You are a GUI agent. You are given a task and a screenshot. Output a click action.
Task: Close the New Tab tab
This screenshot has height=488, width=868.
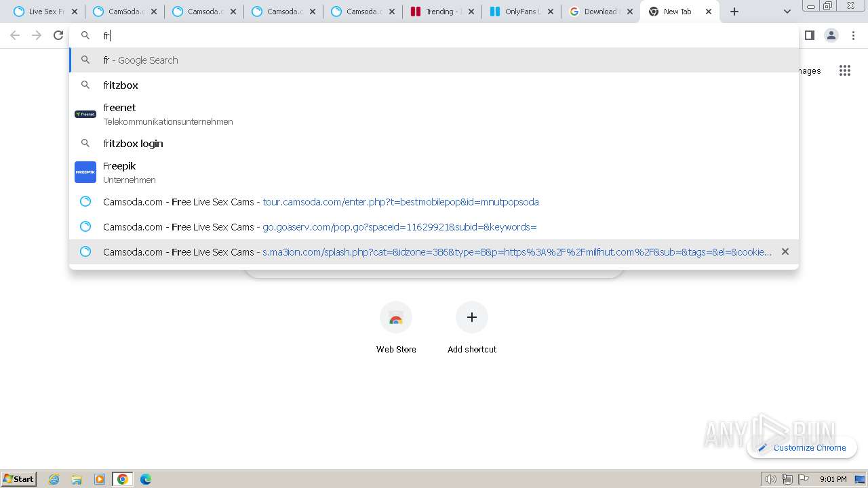point(709,12)
